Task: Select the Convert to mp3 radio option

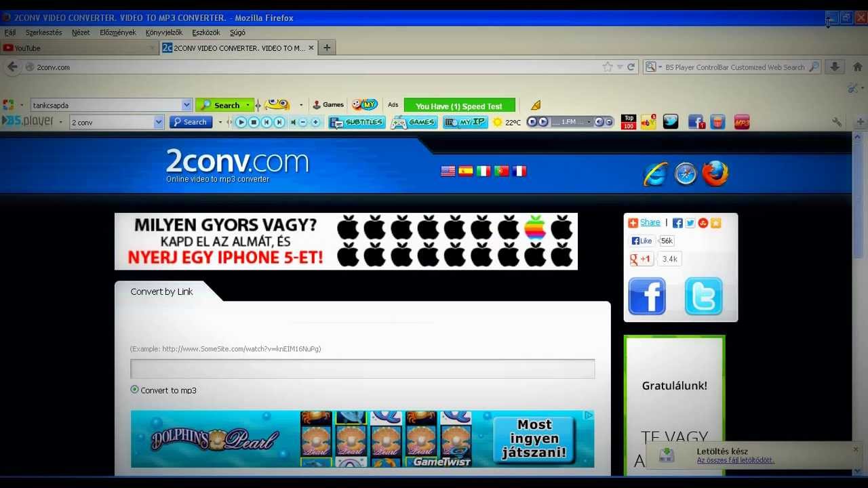Action: coord(134,390)
